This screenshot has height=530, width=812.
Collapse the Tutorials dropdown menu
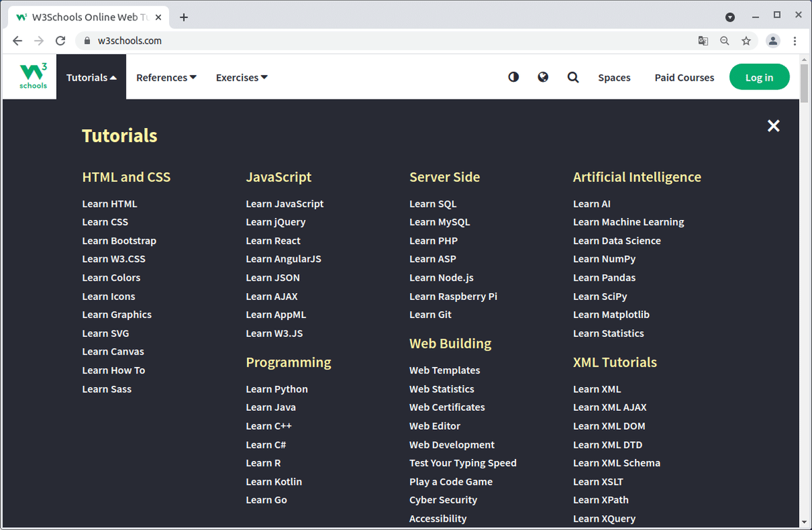[91, 78]
